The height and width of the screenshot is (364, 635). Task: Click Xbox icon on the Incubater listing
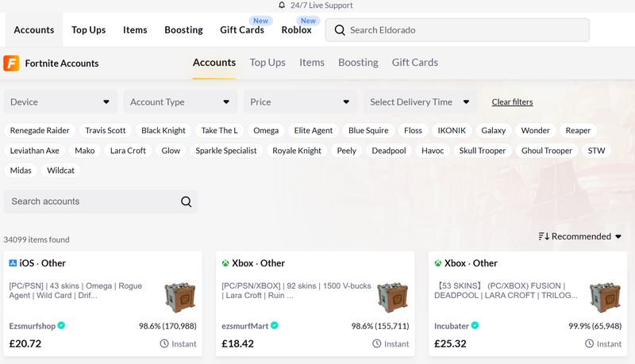point(438,263)
